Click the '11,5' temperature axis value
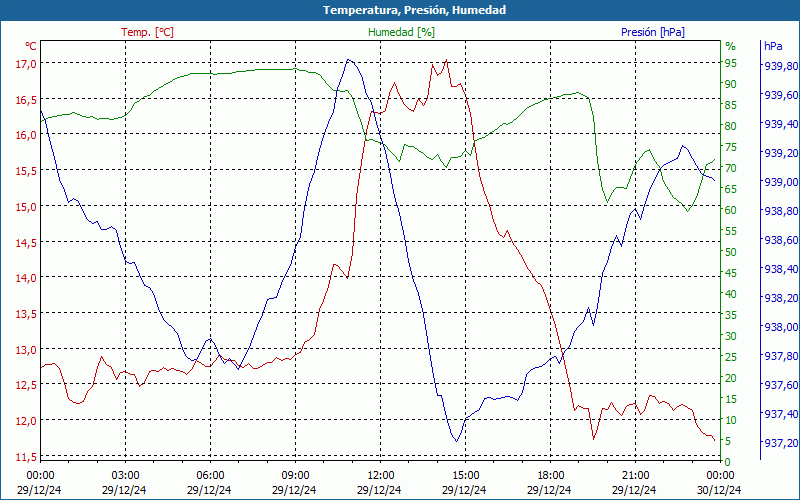 point(26,457)
